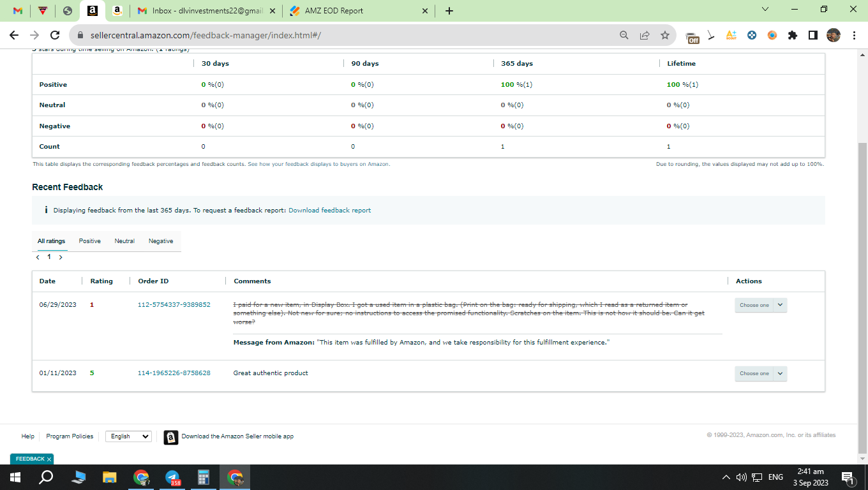Open Choose one dropdown for 01/11/2023 feedback
The image size is (868, 490).
tap(761, 373)
